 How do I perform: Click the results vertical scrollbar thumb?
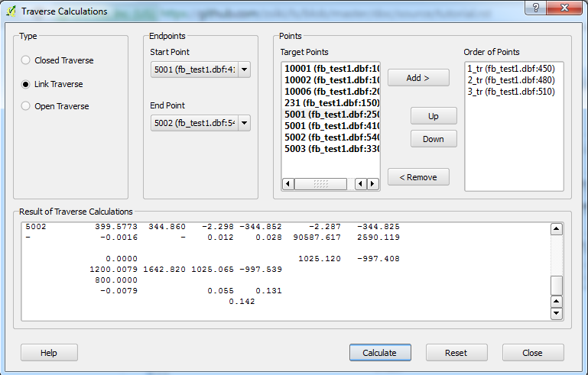click(557, 285)
